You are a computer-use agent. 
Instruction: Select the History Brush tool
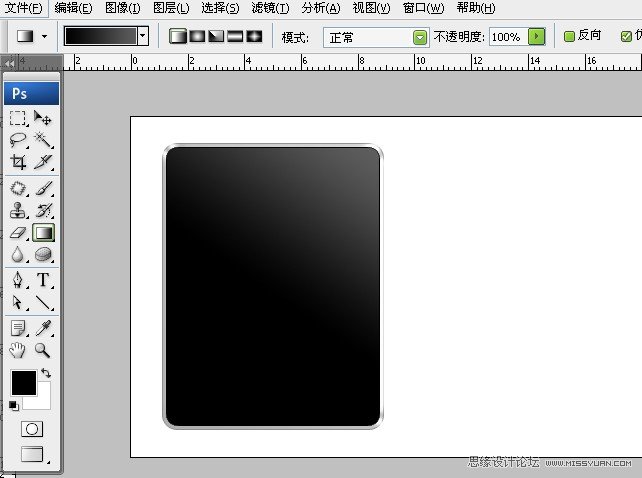click(43, 211)
